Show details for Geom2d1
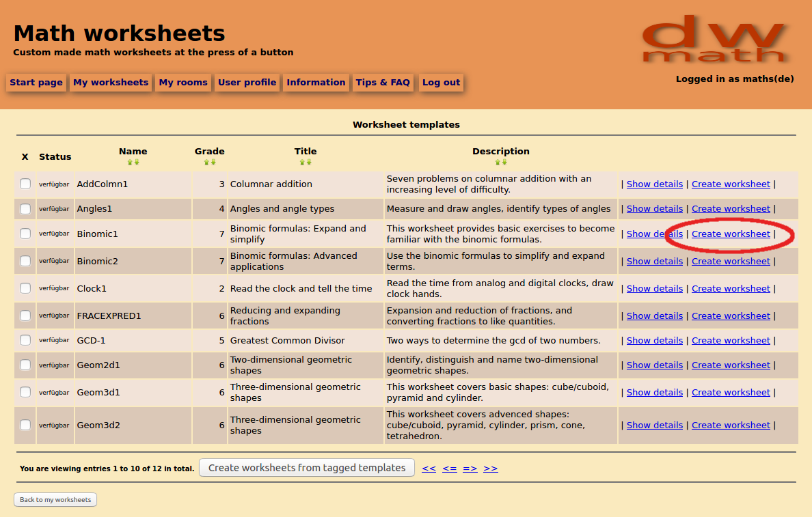Viewport: 812px width, 517px height. tap(655, 365)
